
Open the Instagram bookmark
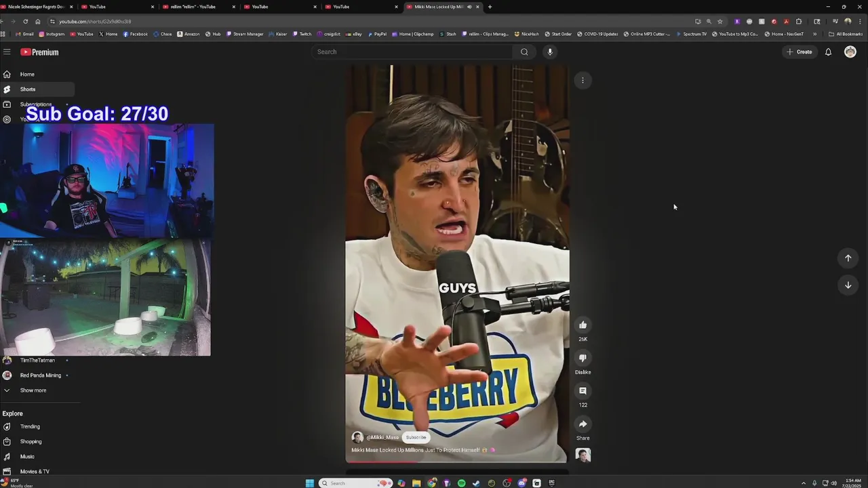point(52,34)
